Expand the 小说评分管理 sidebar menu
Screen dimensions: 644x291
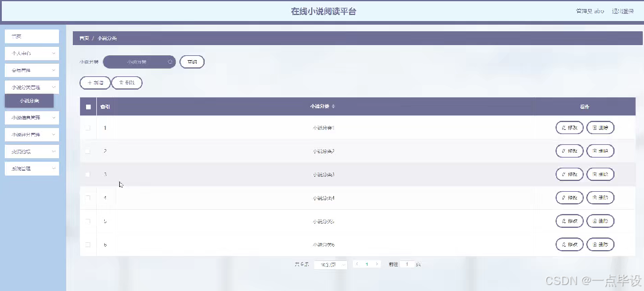(x=32, y=135)
